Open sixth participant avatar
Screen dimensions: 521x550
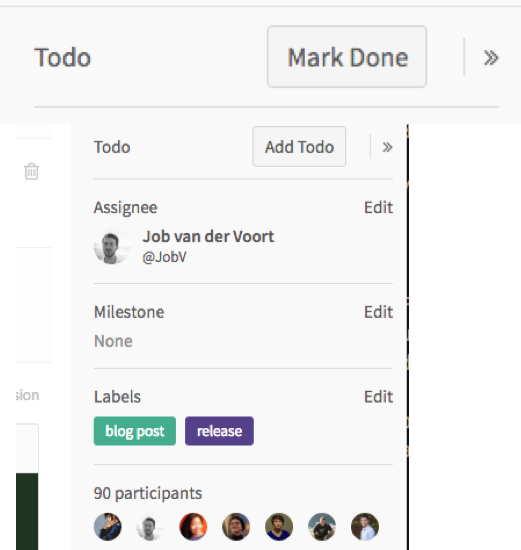pyautogui.click(x=322, y=526)
